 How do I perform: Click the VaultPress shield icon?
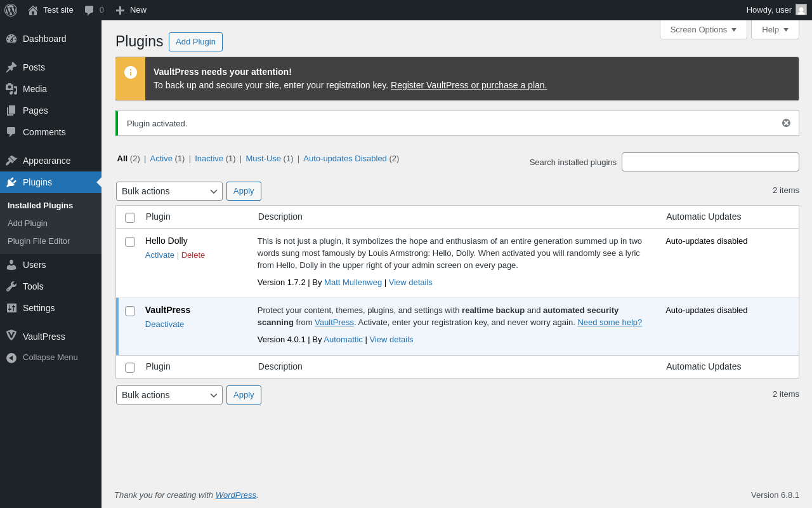click(x=11, y=336)
